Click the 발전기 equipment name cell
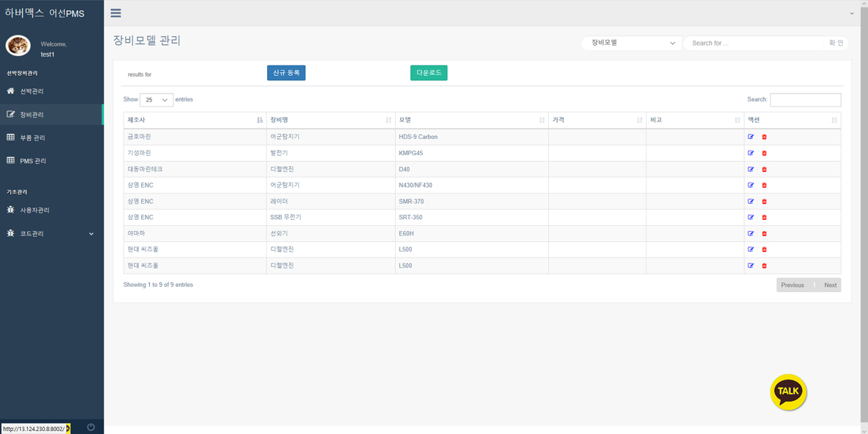The image size is (868, 434). tap(330, 153)
